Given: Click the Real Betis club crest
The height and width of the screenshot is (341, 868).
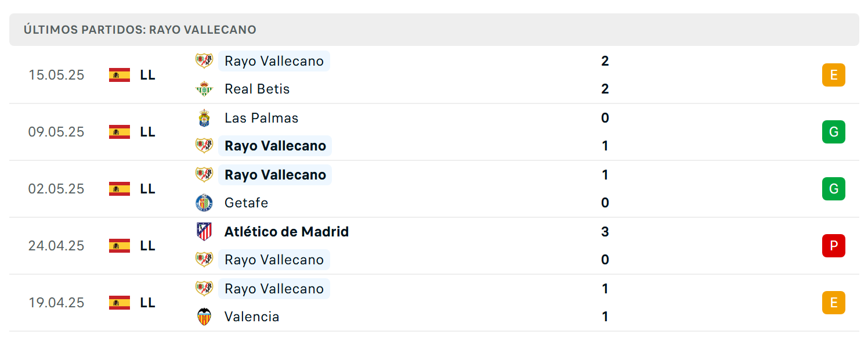Looking at the screenshot, I should 204,89.
